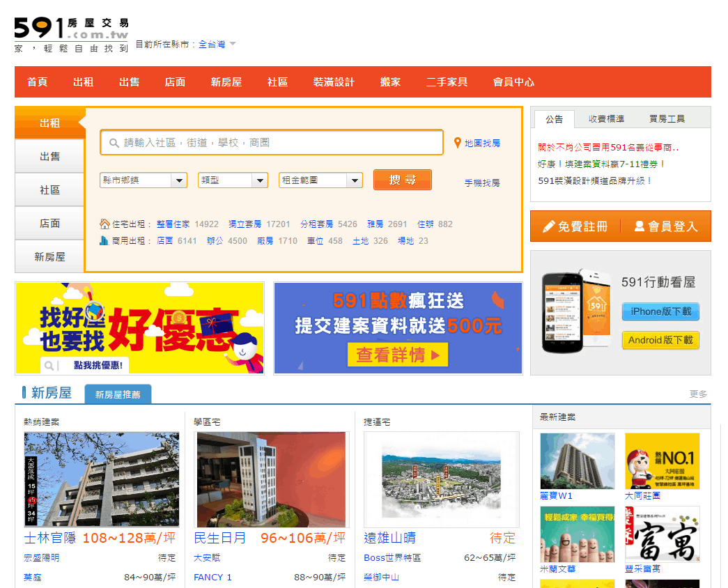The width and height of the screenshot is (728, 588).
Task: Click the building icon beside 商用出租
Action: (x=104, y=240)
